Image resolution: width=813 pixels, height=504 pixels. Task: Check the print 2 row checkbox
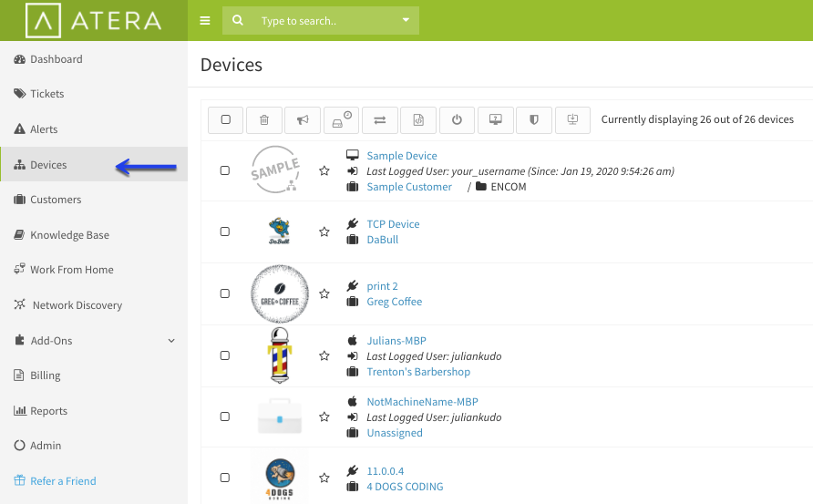[225, 293]
